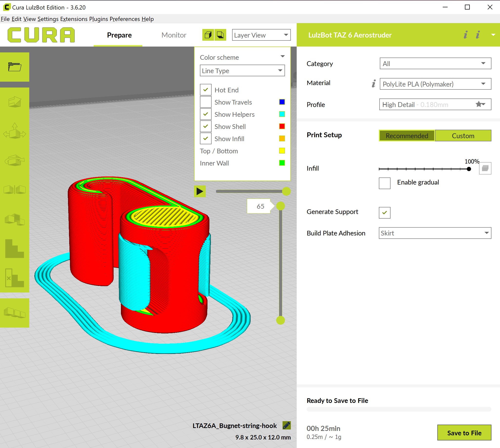Open Build Plate Adhesion Skirt dropdown
Screen dimensions: 500x448
(x=435, y=233)
